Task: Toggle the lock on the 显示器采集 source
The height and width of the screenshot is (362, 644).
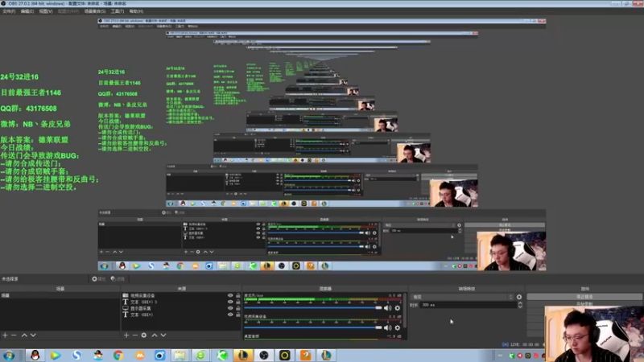Action: 237,308
